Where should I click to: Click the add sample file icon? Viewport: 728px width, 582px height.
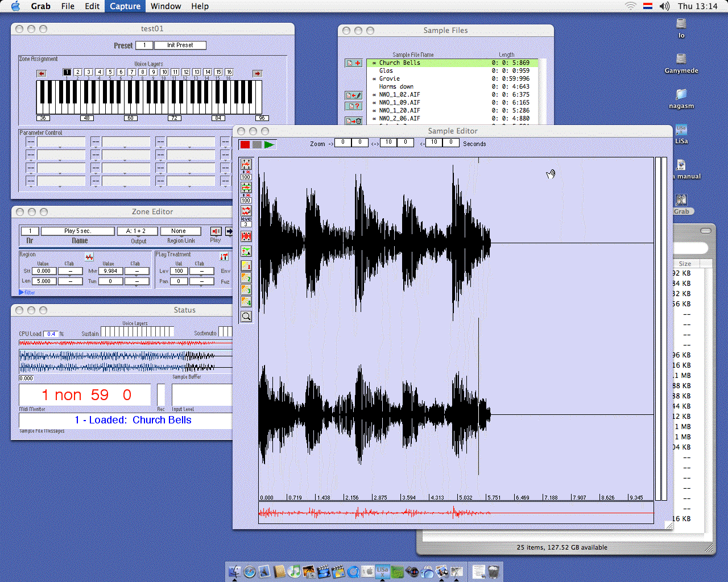click(x=354, y=63)
